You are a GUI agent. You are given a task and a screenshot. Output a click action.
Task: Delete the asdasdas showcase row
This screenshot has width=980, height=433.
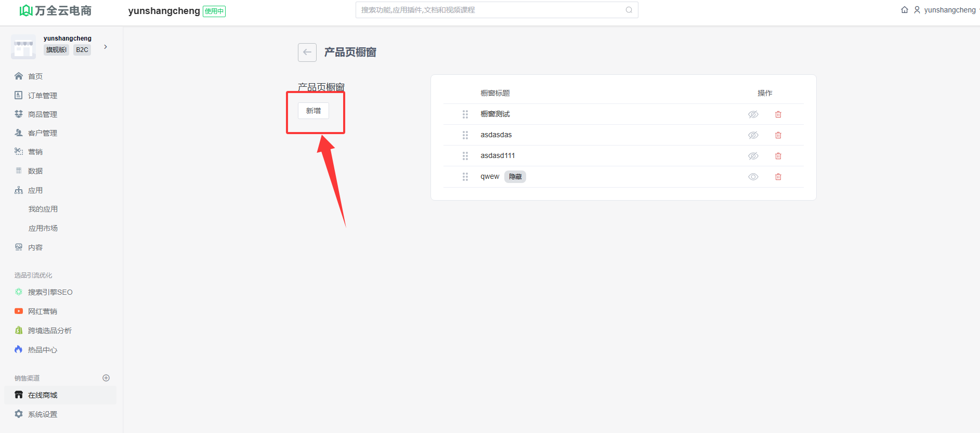778,135
